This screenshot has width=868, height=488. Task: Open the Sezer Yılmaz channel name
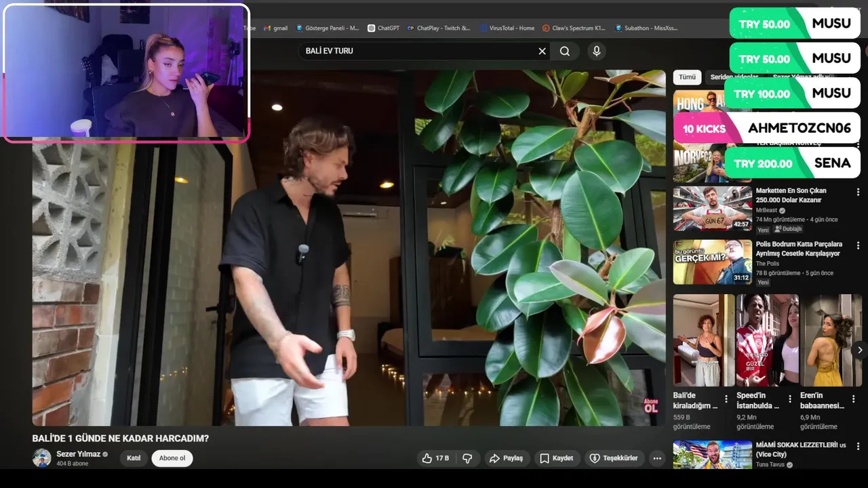78,454
